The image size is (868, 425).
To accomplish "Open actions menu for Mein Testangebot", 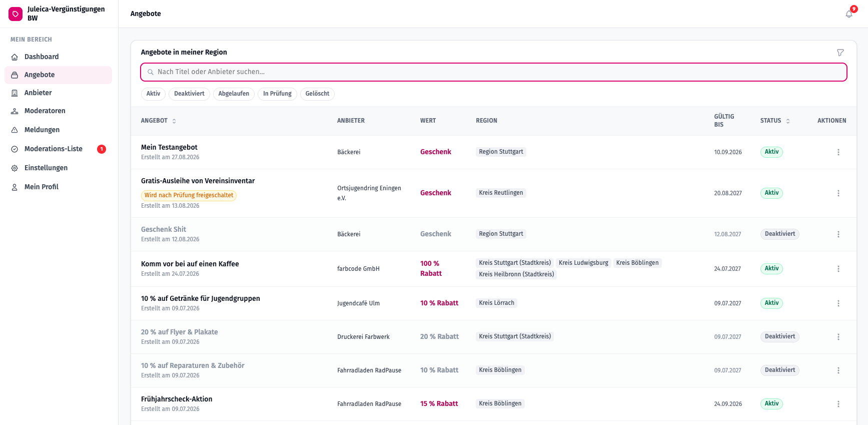I will [838, 152].
